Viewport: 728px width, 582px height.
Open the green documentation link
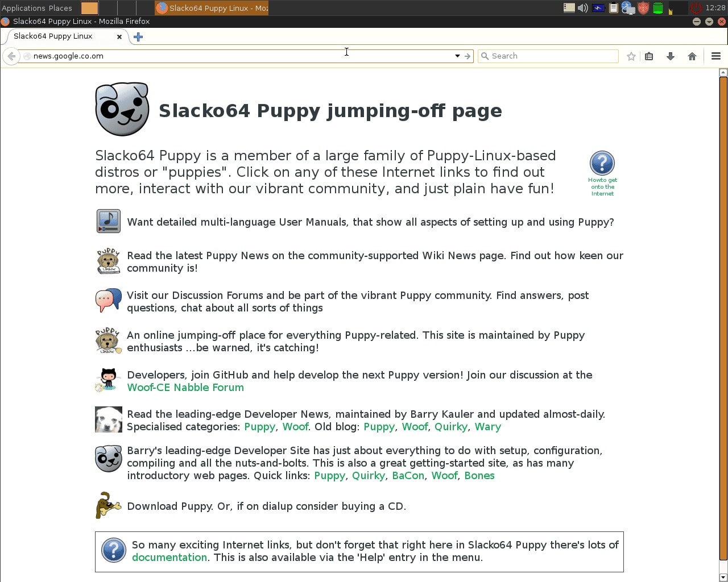[x=169, y=558]
